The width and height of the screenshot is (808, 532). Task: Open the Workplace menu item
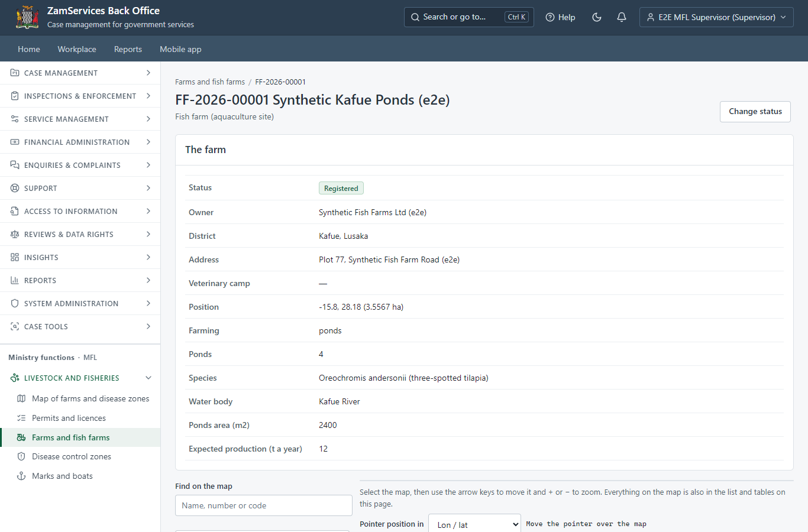click(x=77, y=49)
